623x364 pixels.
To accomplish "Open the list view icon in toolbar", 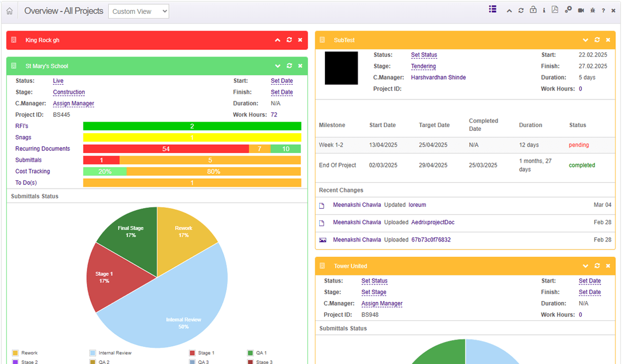I will pyautogui.click(x=493, y=9).
